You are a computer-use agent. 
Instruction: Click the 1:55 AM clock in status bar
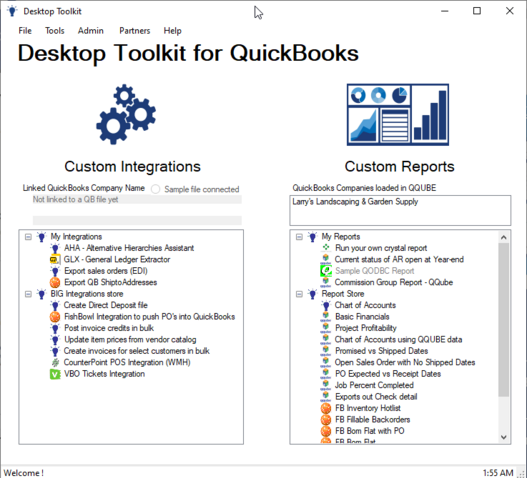click(498, 473)
